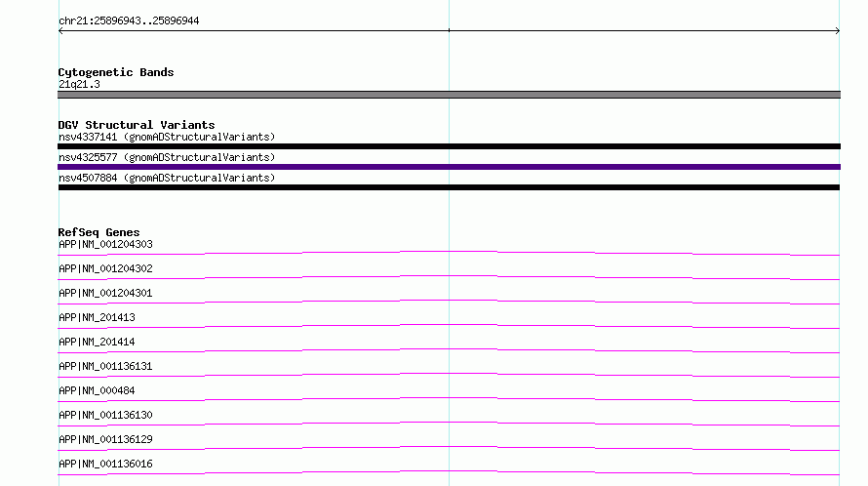868x486 pixels.
Task: Open variant nsv4337141 label
Action: click(167, 137)
